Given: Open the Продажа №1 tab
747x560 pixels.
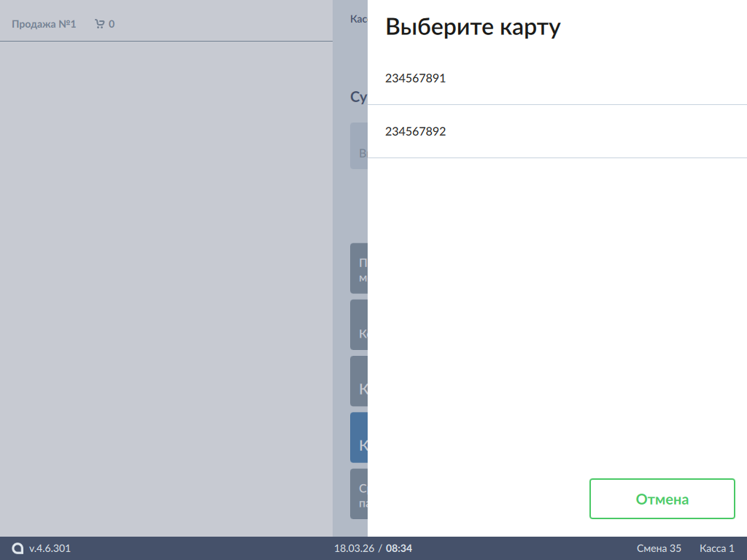Looking at the screenshot, I should coord(44,24).
